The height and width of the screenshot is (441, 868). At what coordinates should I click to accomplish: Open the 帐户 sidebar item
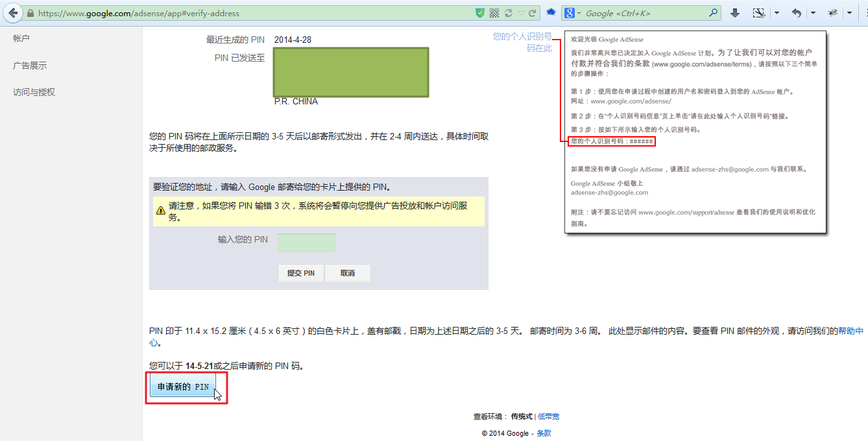[x=21, y=39]
